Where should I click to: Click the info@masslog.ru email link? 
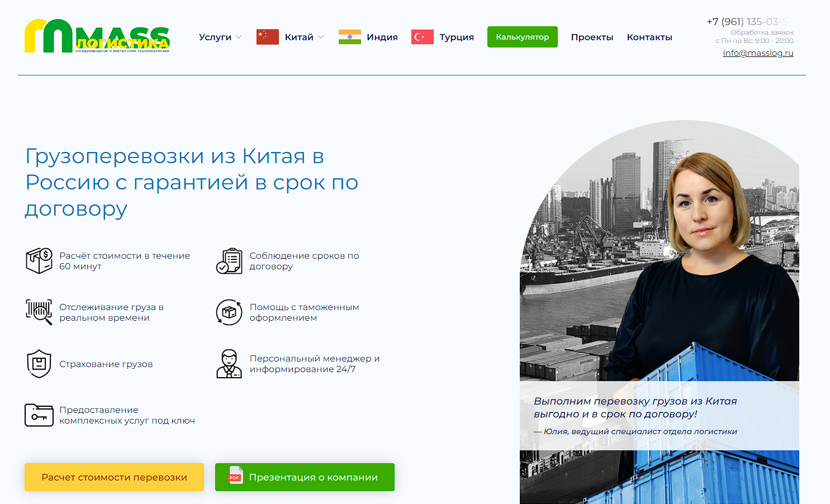click(x=758, y=53)
